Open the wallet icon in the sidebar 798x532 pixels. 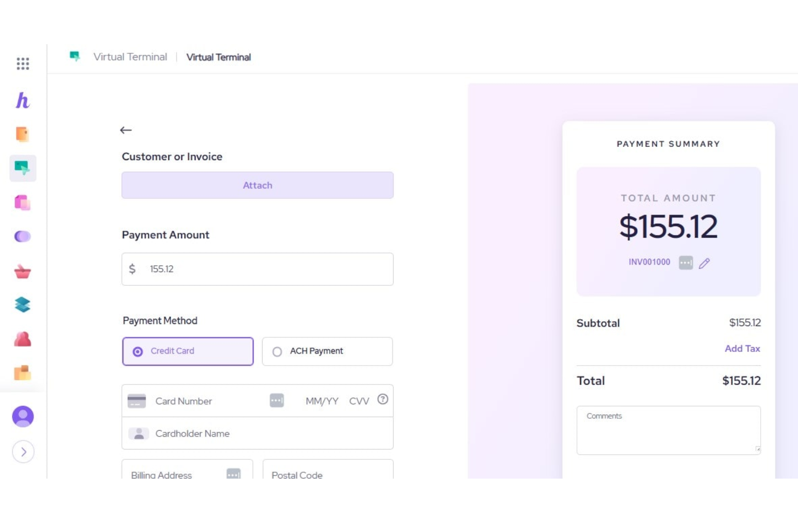tap(22, 134)
